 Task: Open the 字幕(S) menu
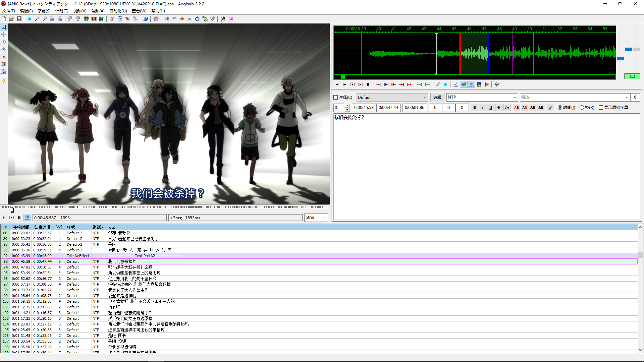(x=44, y=11)
